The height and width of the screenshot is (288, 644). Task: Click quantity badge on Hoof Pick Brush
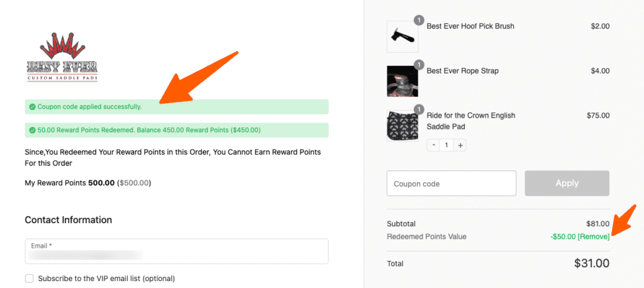click(418, 19)
